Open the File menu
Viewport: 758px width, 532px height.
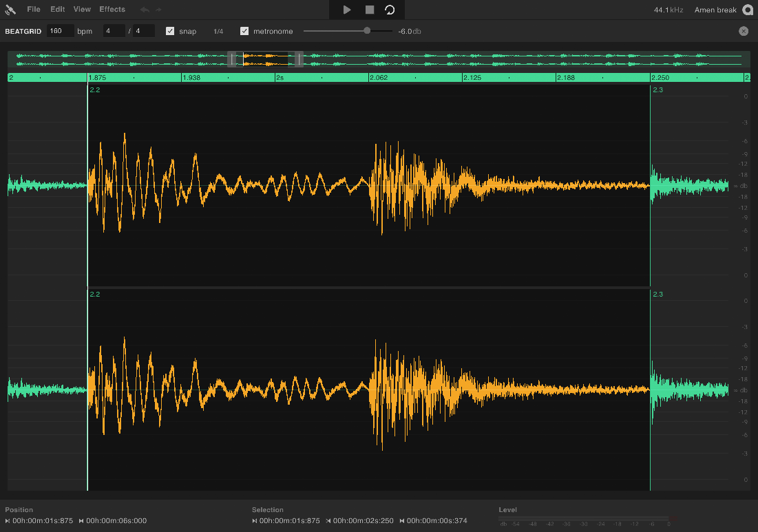pos(33,9)
